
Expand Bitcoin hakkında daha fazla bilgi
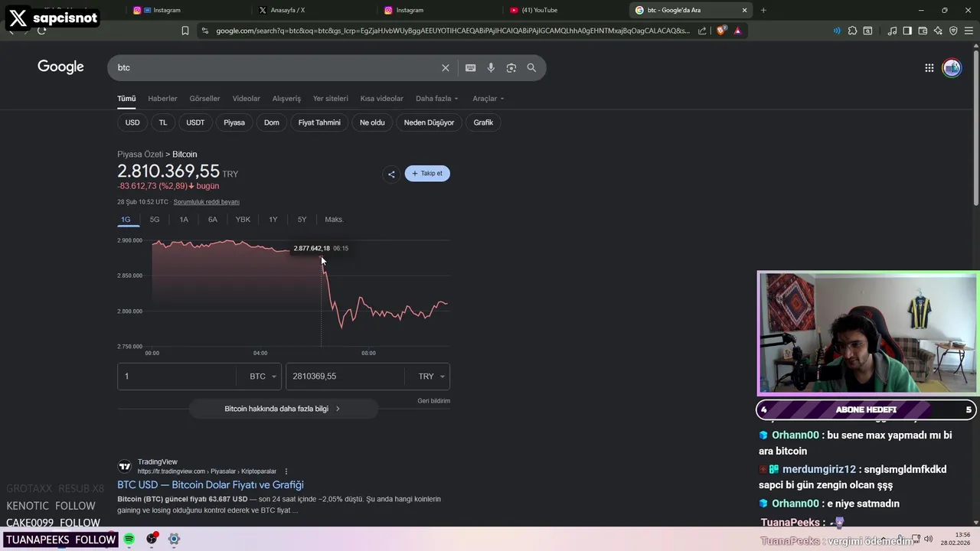(x=283, y=409)
